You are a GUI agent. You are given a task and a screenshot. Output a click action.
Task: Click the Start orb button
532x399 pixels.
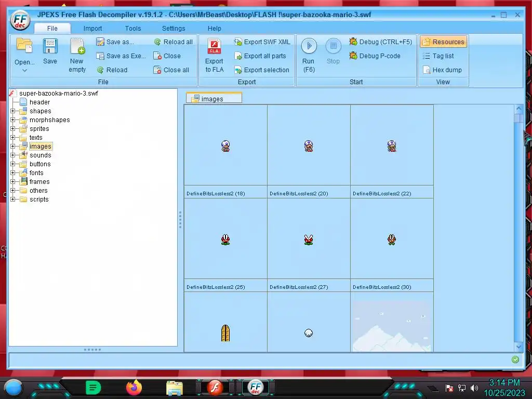[14, 388]
